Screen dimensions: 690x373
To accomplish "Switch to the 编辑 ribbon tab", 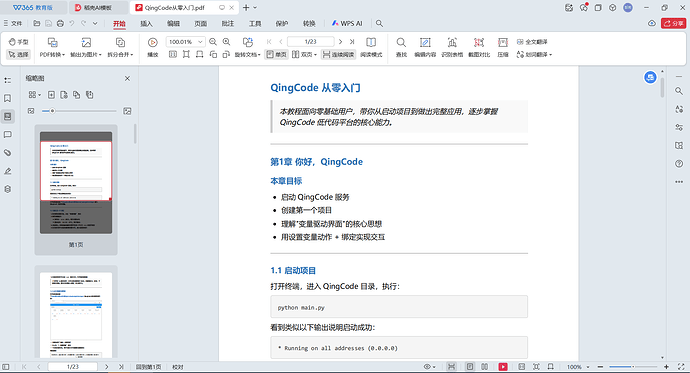I will (x=173, y=24).
